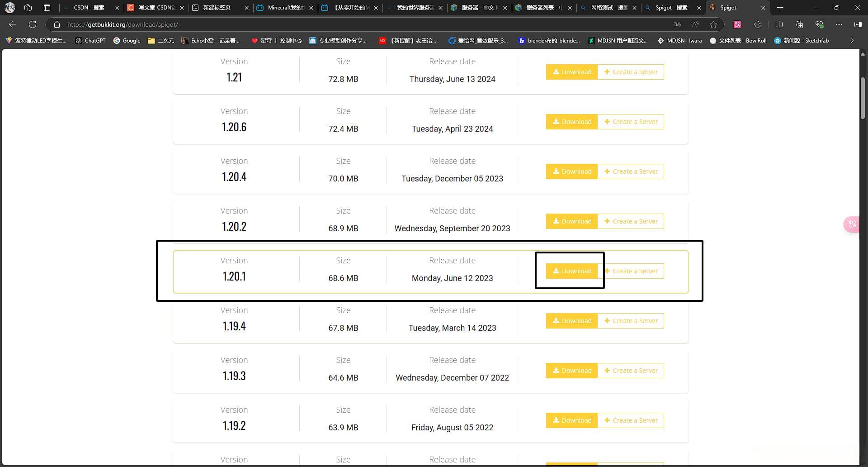Open Echo小窝 bookmark

211,41
